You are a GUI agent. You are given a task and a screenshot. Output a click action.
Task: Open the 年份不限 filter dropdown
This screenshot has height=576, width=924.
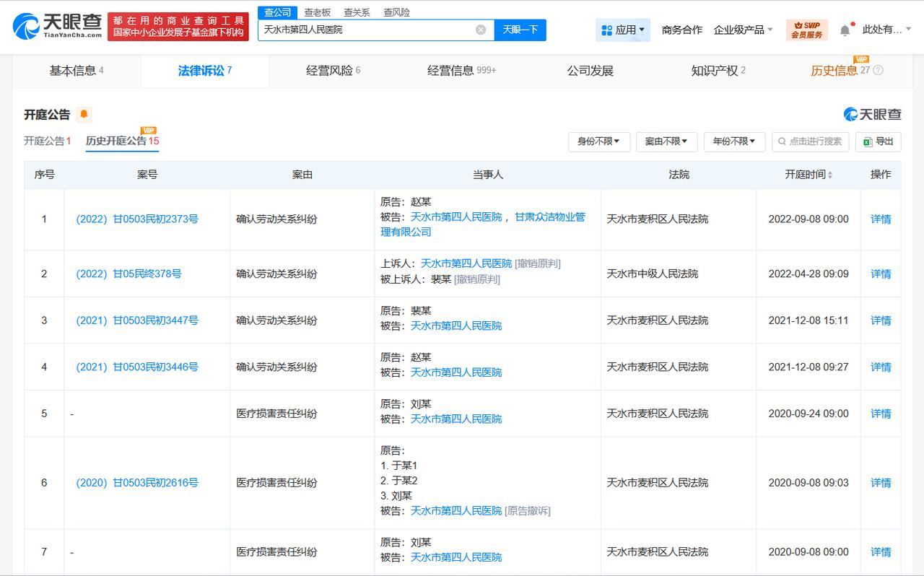(x=734, y=141)
